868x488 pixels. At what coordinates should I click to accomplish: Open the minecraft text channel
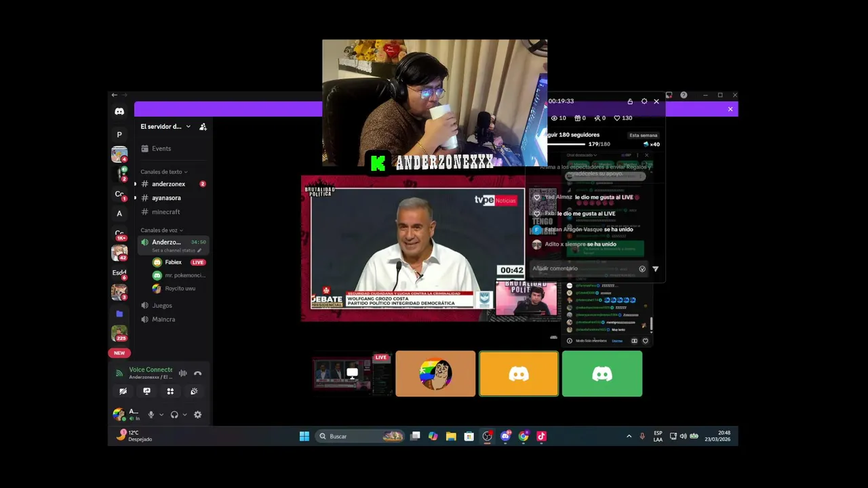(173, 211)
